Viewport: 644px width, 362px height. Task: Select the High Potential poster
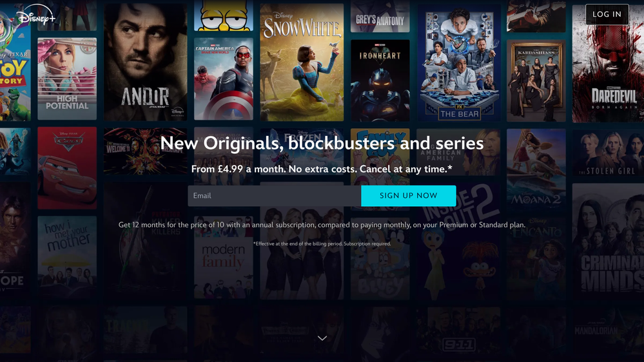67,79
